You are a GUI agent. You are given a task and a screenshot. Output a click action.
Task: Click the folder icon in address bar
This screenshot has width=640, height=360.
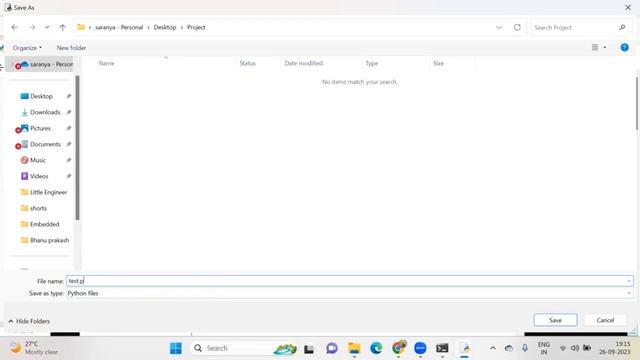coord(81,27)
